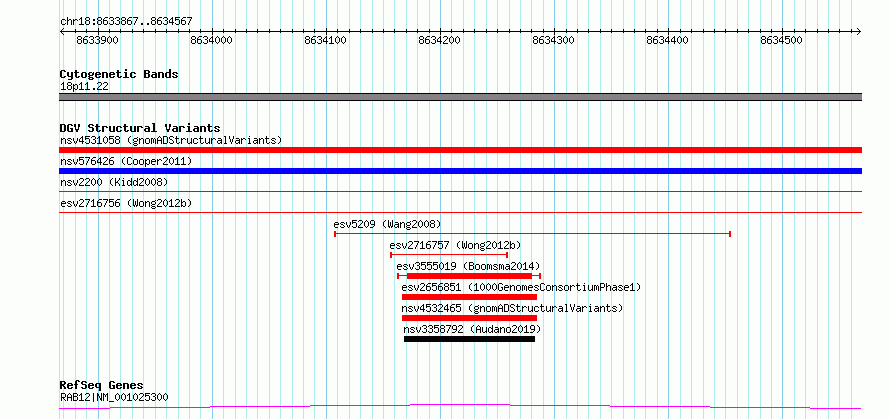
Task: Click the 8634000 ruler position label
Action: tap(211, 40)
